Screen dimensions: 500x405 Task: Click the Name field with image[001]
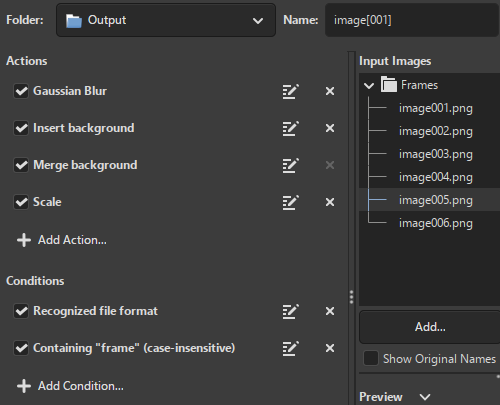click(412, 20)
